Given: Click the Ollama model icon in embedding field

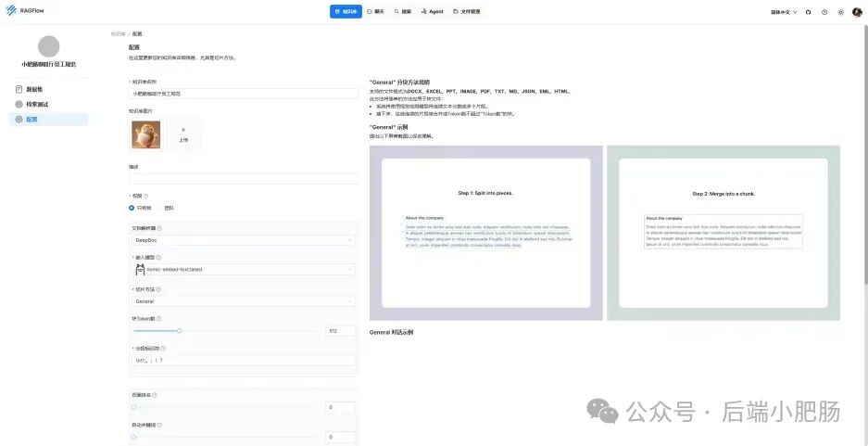Looking at the screenshot, I should tap(140, 270).
